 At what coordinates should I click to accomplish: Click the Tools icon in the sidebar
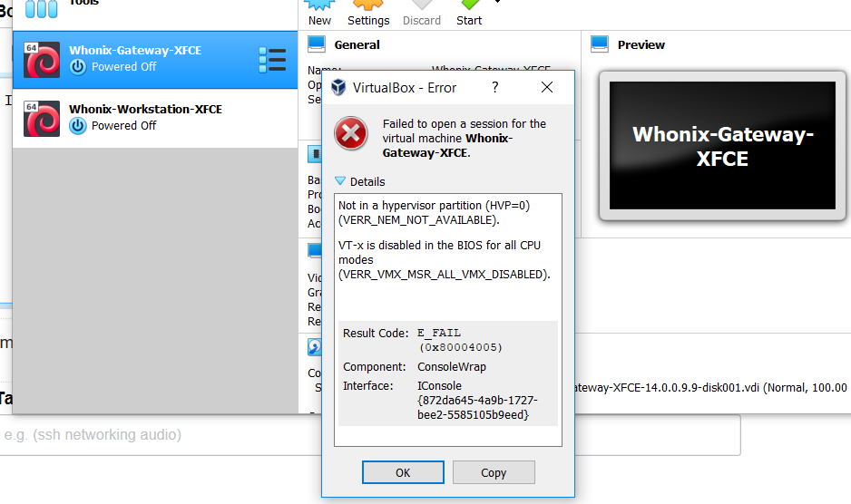tap(41, 7)
